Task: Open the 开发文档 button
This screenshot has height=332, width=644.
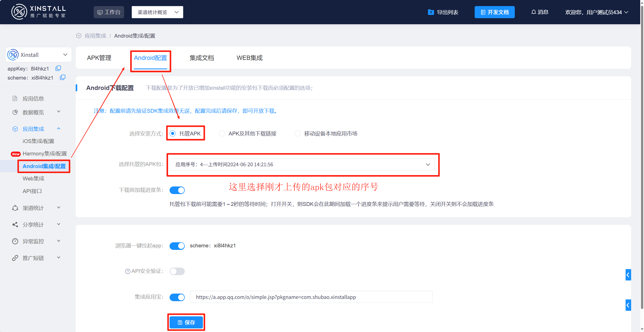Action: (495, 12)
